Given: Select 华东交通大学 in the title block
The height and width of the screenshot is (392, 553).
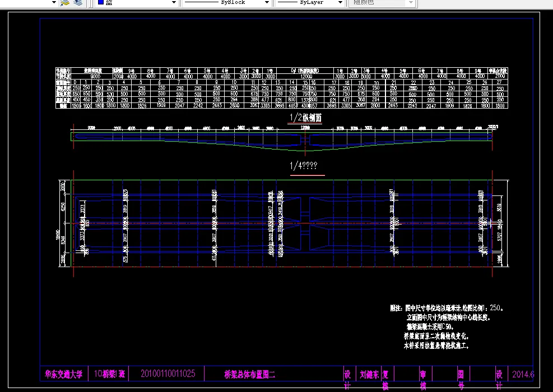Looking at the screenshot, I should [63, 374].
